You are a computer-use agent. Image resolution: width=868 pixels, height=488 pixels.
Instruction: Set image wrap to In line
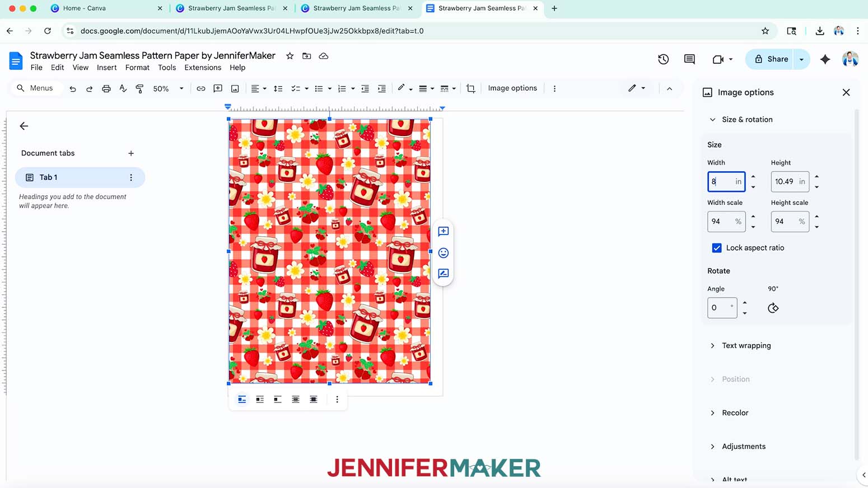(242, 400)
